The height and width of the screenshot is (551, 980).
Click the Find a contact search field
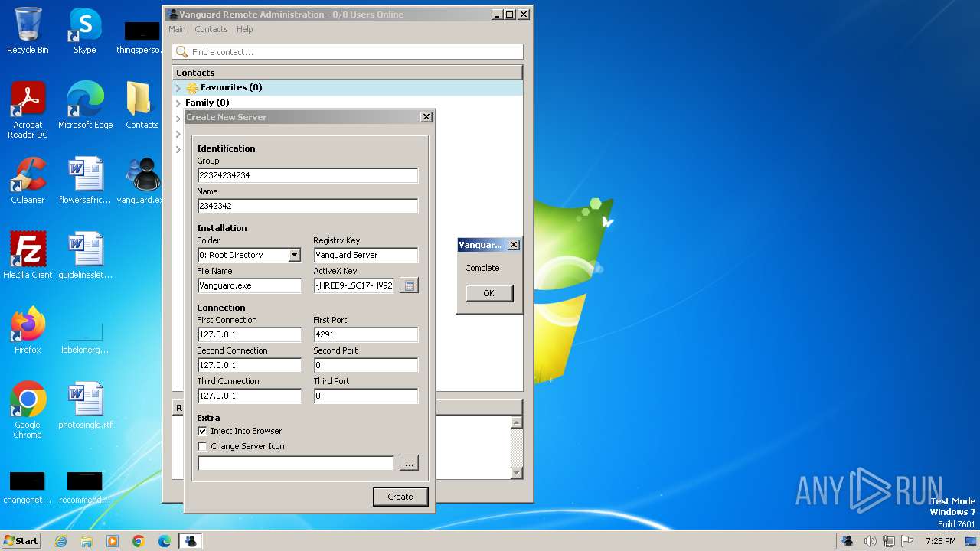[x=348, y=52]
